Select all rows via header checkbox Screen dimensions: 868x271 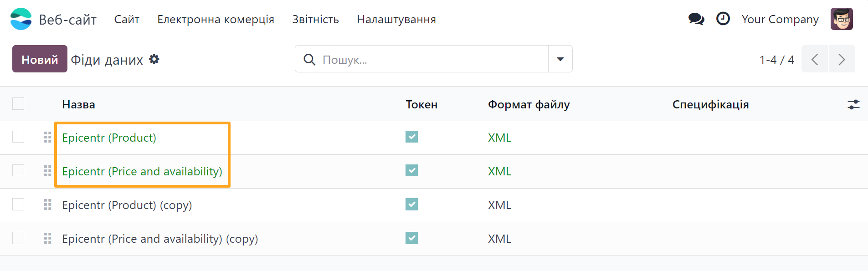[x=18, y=103]
